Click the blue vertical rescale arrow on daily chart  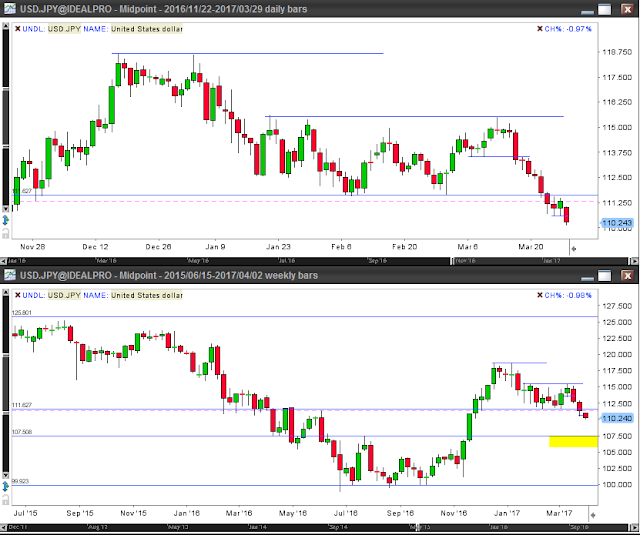coord(6,220)
